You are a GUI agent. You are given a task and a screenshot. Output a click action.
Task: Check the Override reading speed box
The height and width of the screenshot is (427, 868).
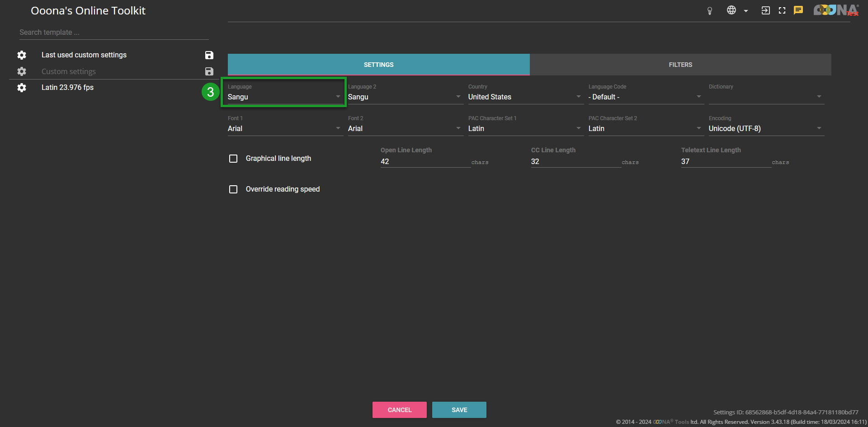pos(233,189)
